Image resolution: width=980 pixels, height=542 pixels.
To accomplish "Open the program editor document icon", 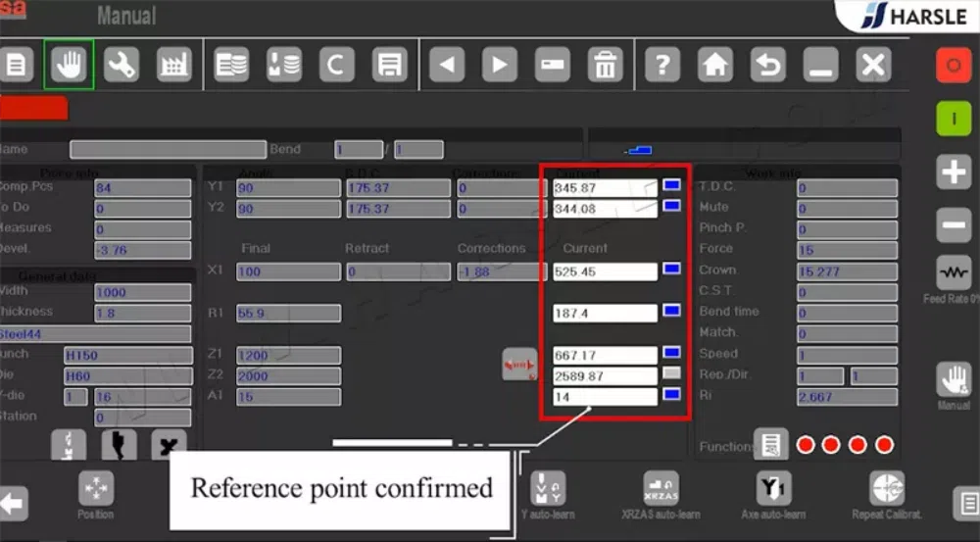I will (16, 65).
